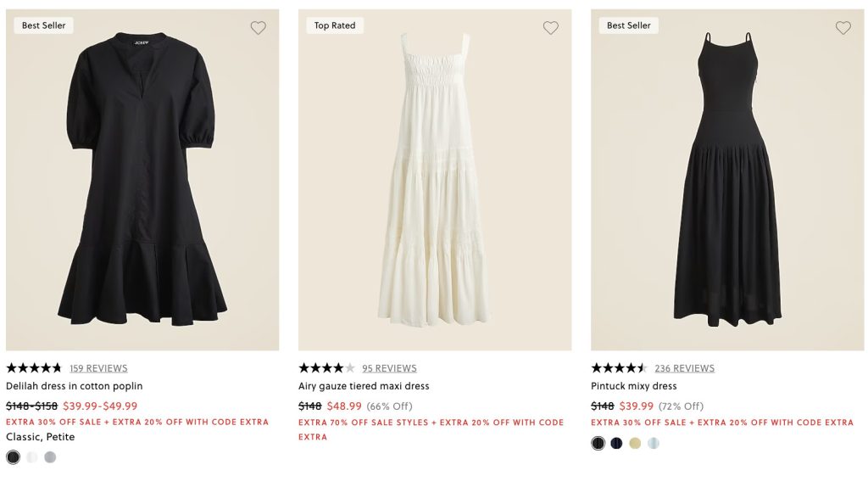Click heart icon on Airy gauze maxi dress
This screenshot has width=868, height=487.
click(551, 28)
